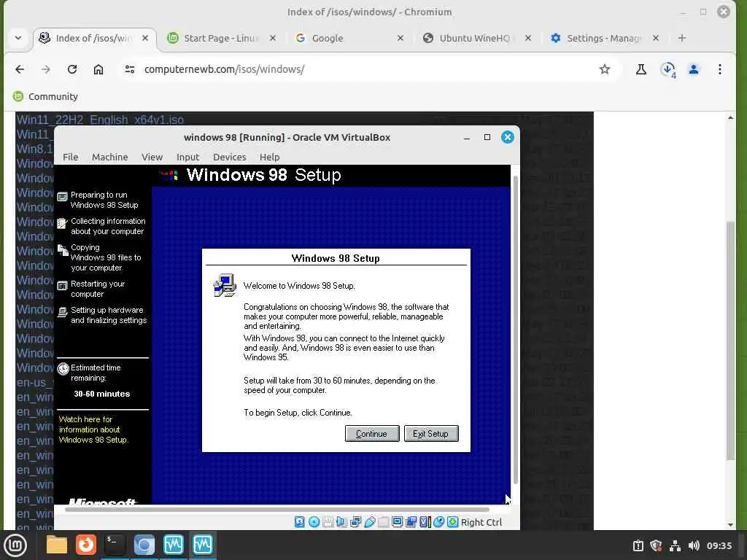747x560 pixels.
Task: View site information icon in address bar
Action: (x=130, y=69)
